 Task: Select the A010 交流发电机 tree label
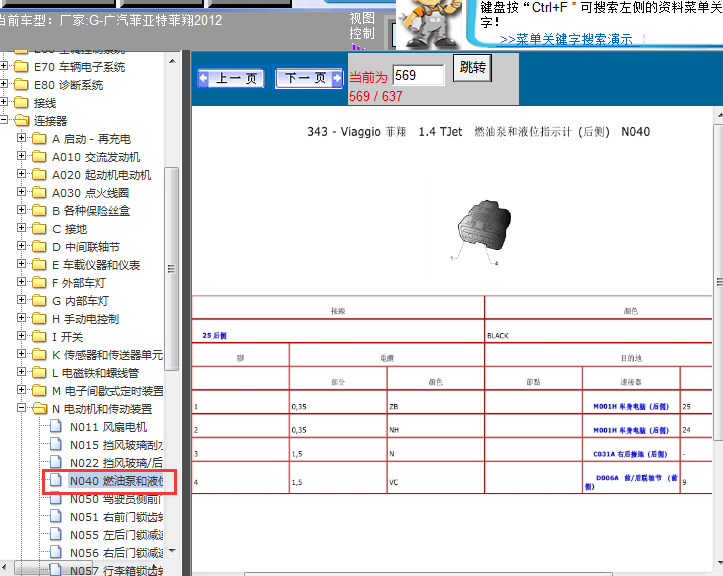96,157
